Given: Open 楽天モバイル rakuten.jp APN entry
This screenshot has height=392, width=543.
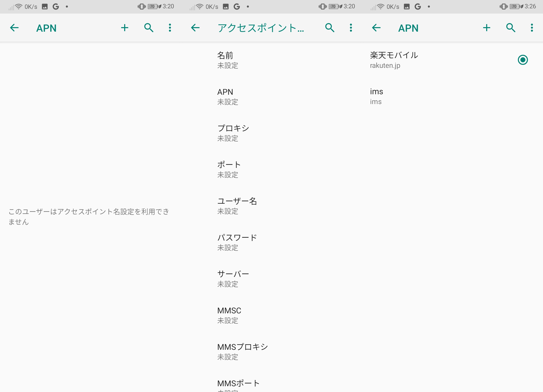Looking at the screenshot, I should tap(437, 60).
